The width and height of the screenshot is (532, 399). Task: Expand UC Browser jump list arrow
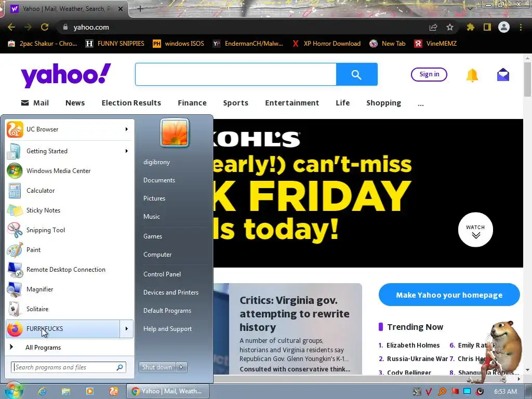pyautogui.click(x=127, y=129)
